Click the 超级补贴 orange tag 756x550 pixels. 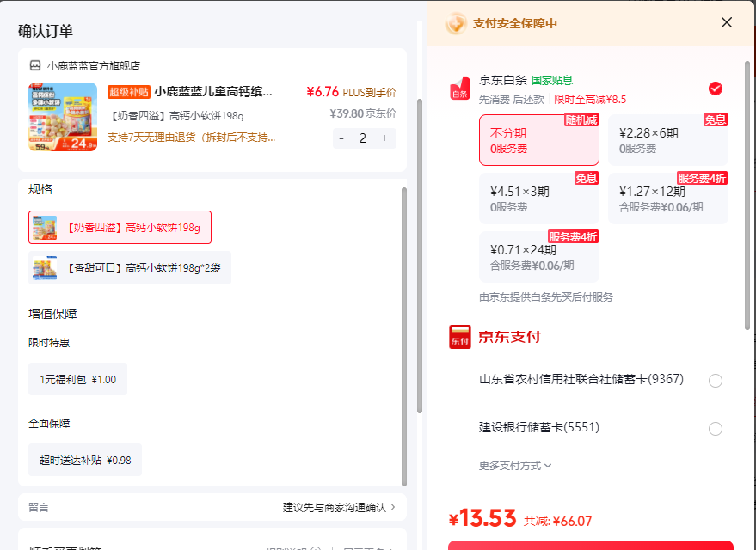coord(129,91)
